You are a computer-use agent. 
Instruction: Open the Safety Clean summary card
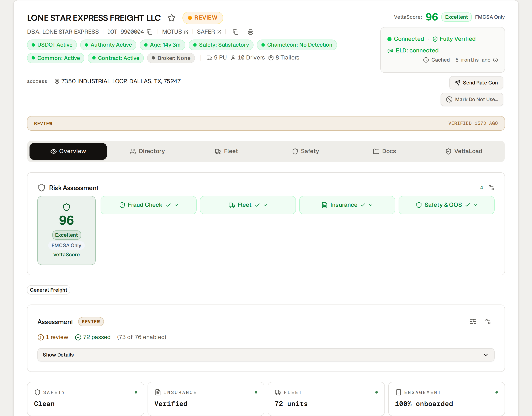(x=85, y=399)
